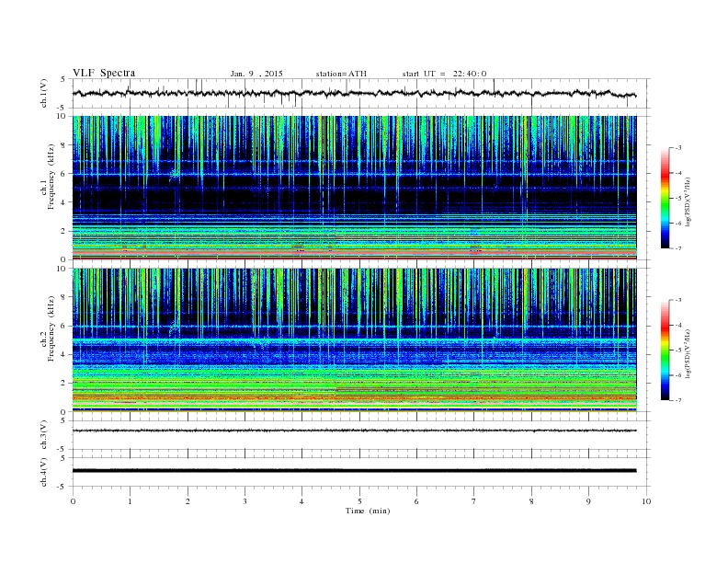Click the "-3" label on ch.1 color bar
728x563 pixels.
pos(677,148)
